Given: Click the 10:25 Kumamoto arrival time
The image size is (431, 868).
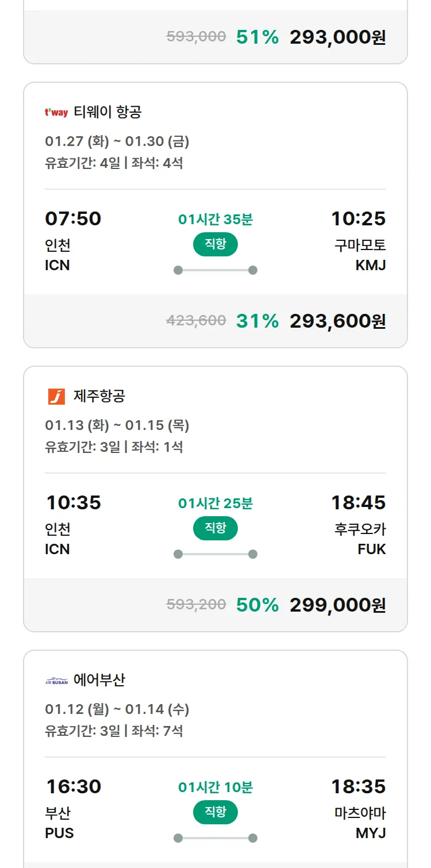Looking at the screenshot, I should point(358,218).
